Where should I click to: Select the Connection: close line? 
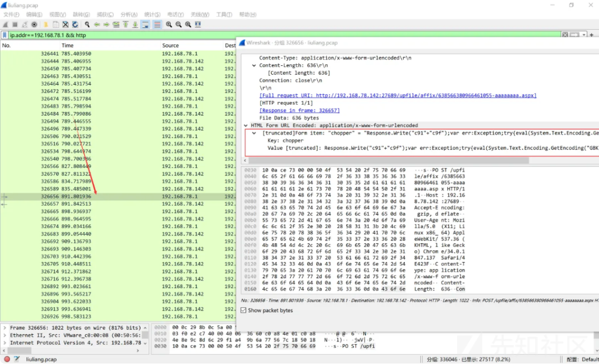pyautogui.click(x=290, y=80)
